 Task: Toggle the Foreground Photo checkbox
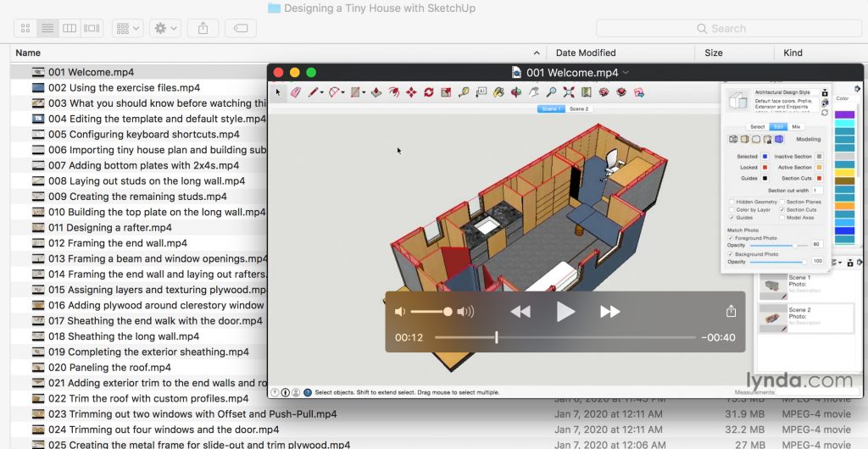pos(730,238)
